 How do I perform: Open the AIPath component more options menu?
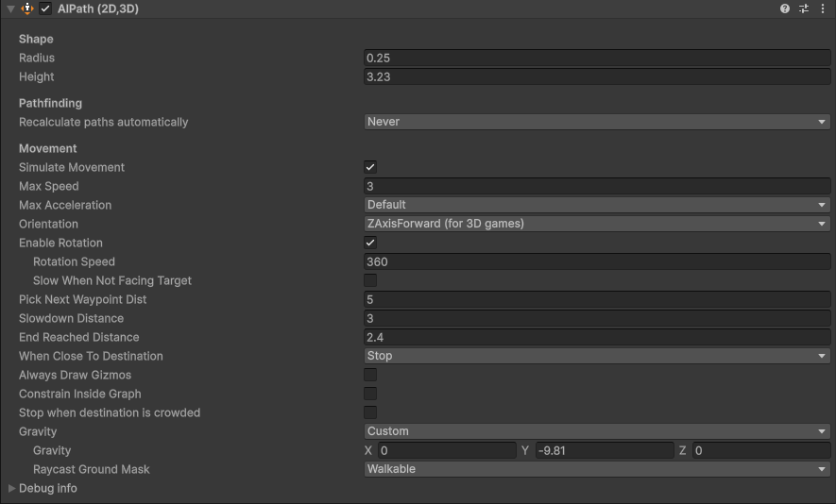pyautogui.click(x=823, y=8)
